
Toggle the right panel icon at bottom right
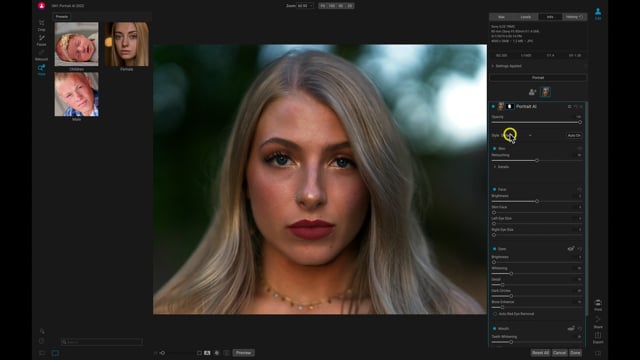[x=598, y=353]
